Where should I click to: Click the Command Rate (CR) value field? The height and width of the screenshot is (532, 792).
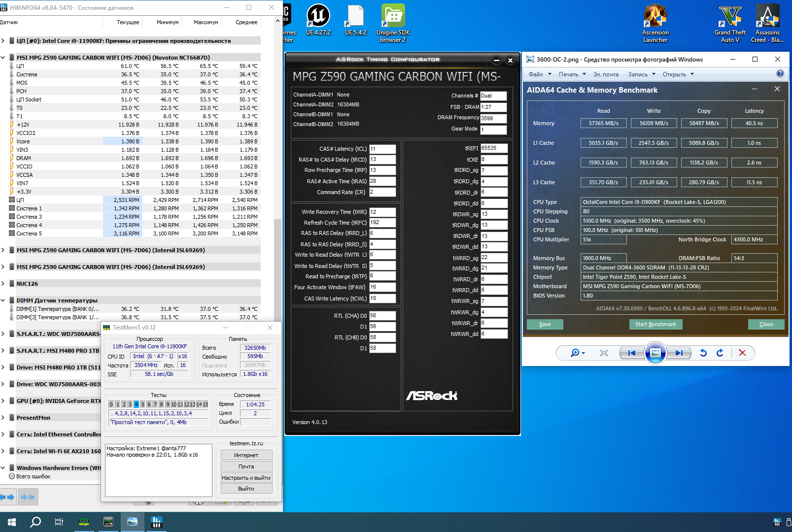382,192
